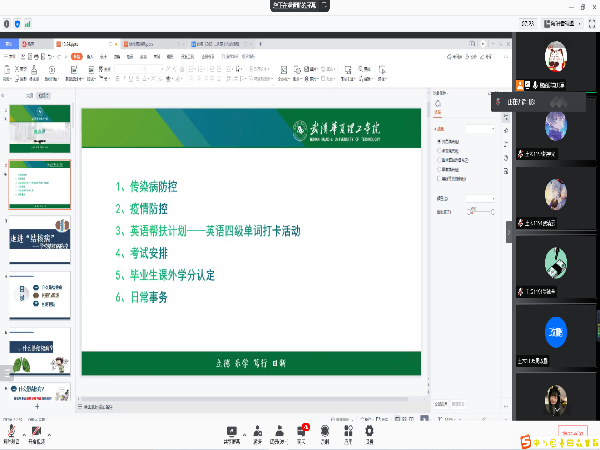Open the fill color dropdown
The image size is (600, 450).
tap(482, 198)
